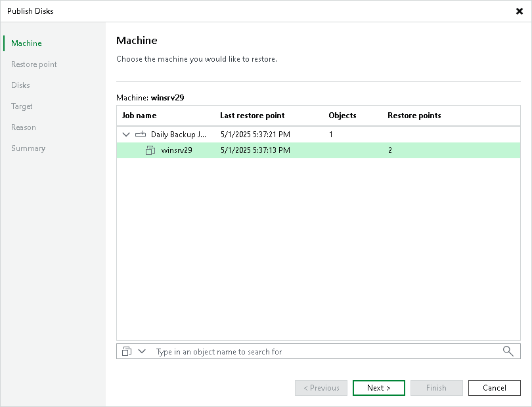Click the Previous button
Screen dimensions: 532x407
point(321,388)
